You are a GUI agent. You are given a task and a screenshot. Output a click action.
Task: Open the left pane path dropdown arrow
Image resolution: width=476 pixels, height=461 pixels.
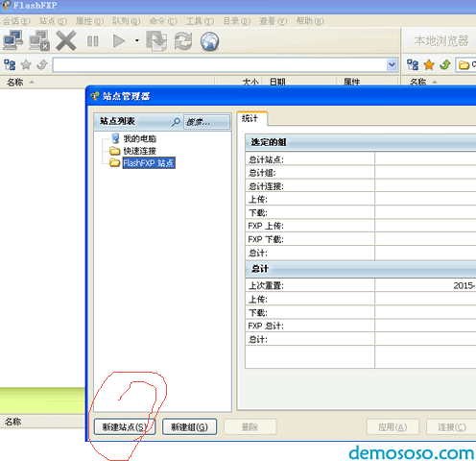[x=392, y=65]
